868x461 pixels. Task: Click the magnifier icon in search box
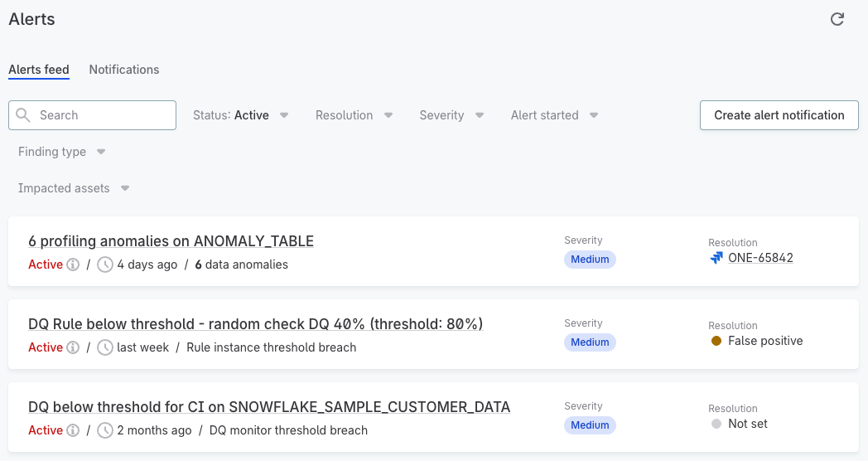coord(23,114)
